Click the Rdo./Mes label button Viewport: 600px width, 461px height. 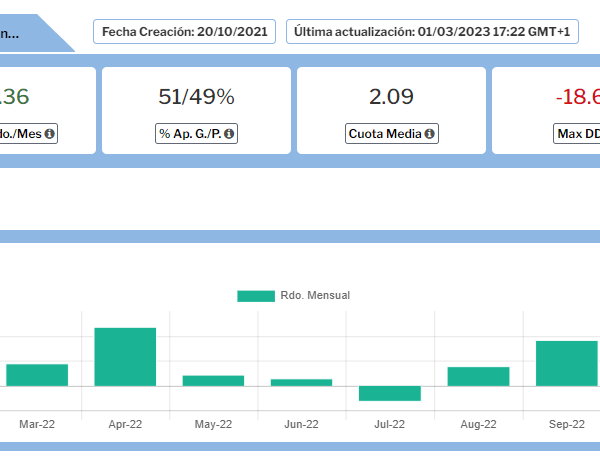point(29,134)
